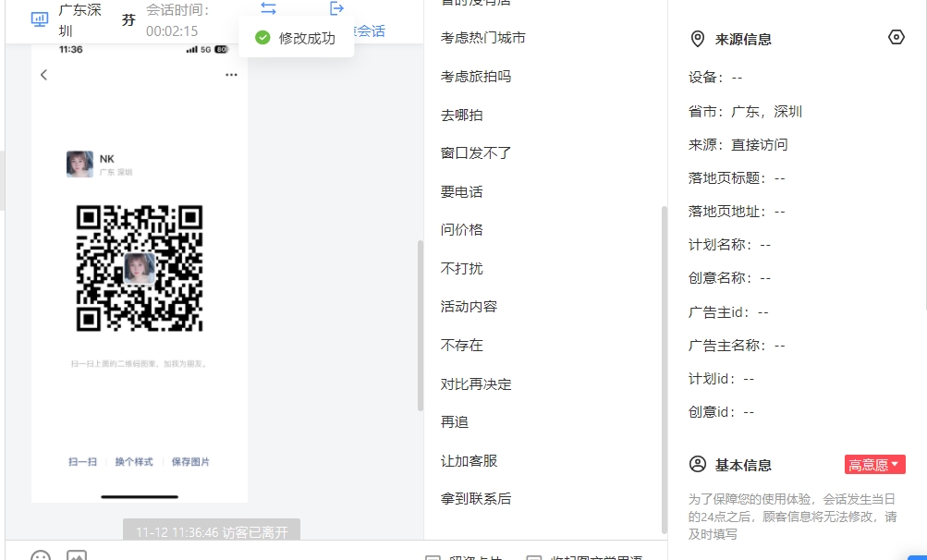Click the three-dot menu in the phone screenshot

(231, 75)
